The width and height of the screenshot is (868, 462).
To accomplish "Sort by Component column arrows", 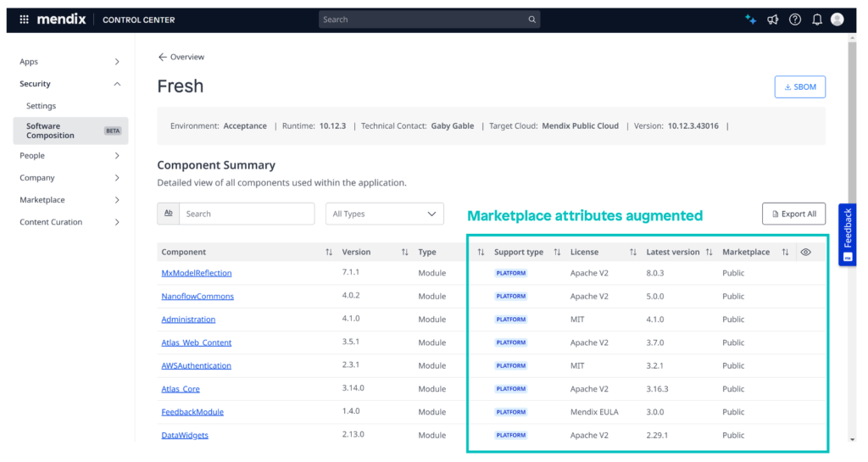I will pos(328,253).
